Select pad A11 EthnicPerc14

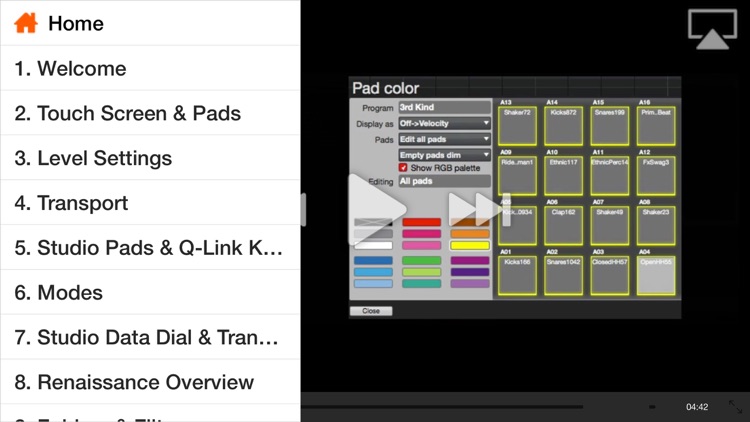coord(609,176)
